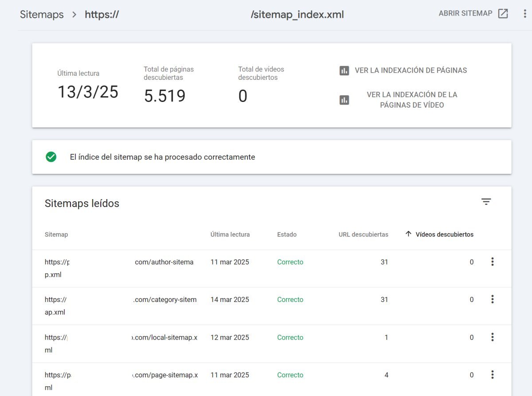Sort by Última lectura column header

[230, 235]
